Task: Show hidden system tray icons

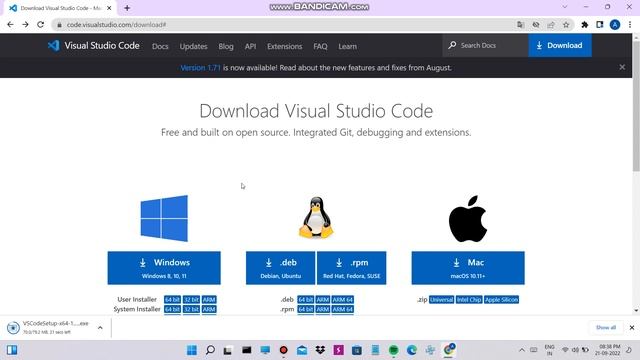Action: (x=522, y=350)
